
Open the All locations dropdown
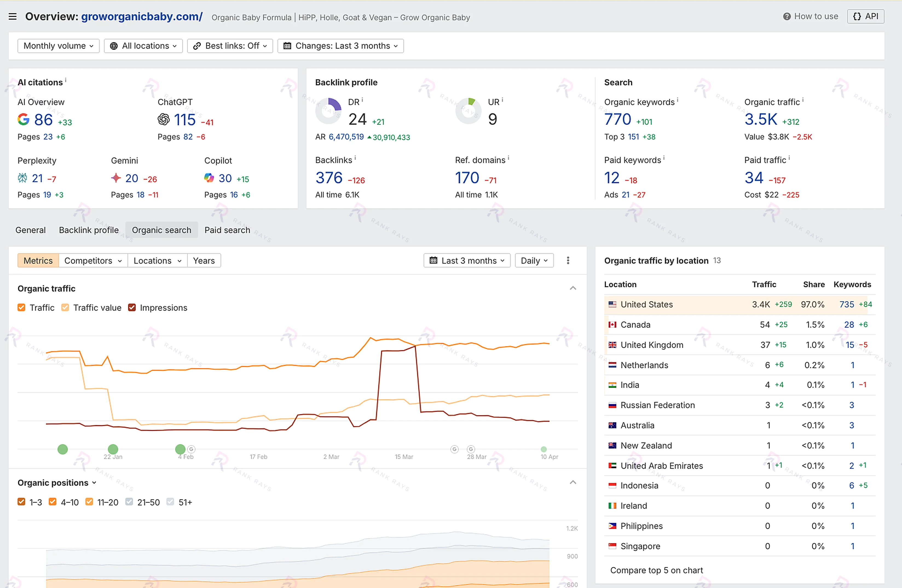pos(143,46)
